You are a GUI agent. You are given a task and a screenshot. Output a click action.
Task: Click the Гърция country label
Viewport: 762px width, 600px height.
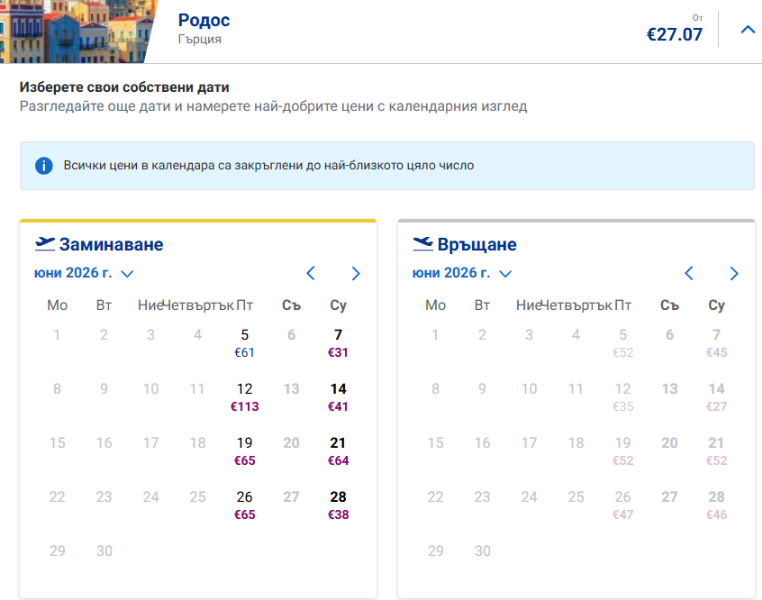pos(200,39)
